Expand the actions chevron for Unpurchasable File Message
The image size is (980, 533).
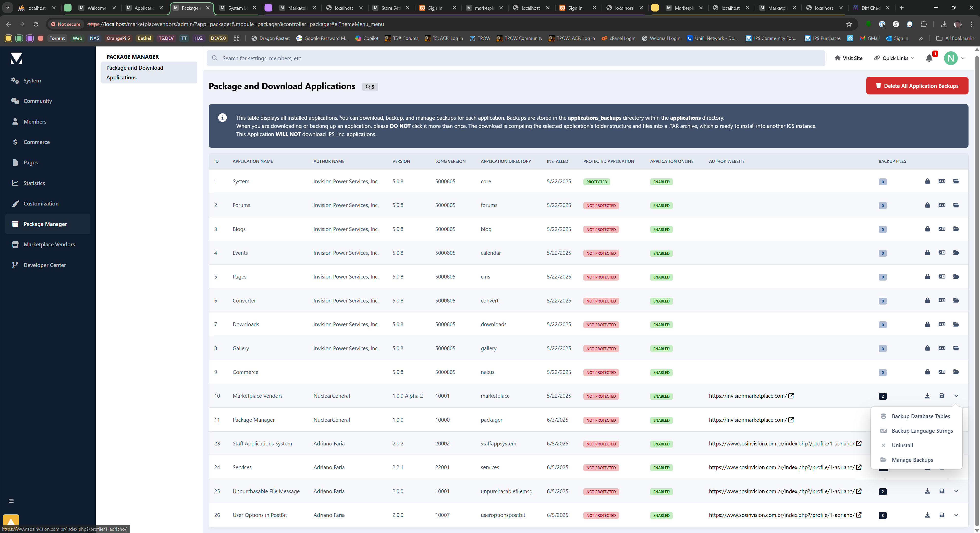point(956,491)
